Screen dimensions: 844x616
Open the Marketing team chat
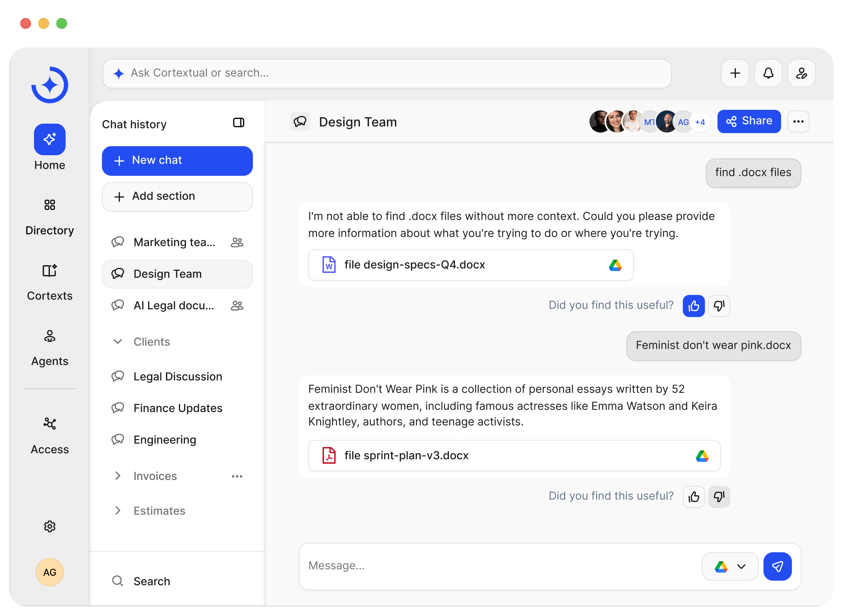click(177, 242)
